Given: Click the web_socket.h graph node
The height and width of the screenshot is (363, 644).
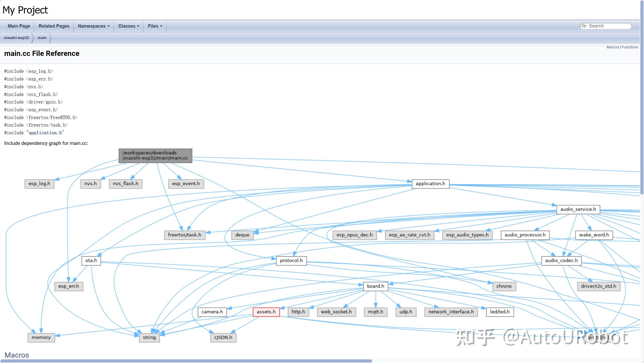Looking at the screenshot, I should click(336, 312).
